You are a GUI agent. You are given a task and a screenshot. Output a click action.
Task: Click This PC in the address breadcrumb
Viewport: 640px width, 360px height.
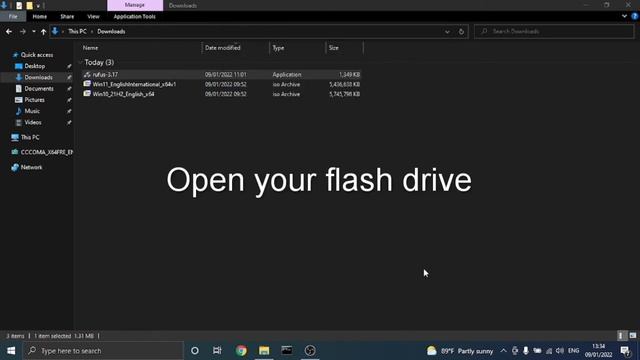point(77,31)
